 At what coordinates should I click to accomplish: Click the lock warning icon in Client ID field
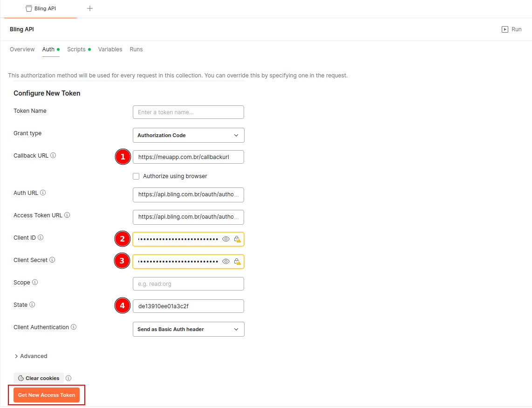pos(237,239)
